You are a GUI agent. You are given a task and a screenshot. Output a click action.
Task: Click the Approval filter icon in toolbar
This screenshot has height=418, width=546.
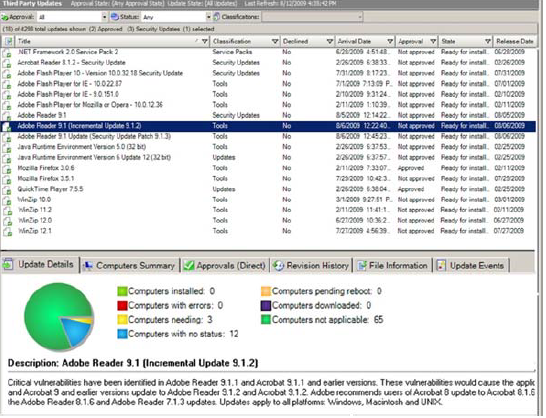[x=5, y=17]
